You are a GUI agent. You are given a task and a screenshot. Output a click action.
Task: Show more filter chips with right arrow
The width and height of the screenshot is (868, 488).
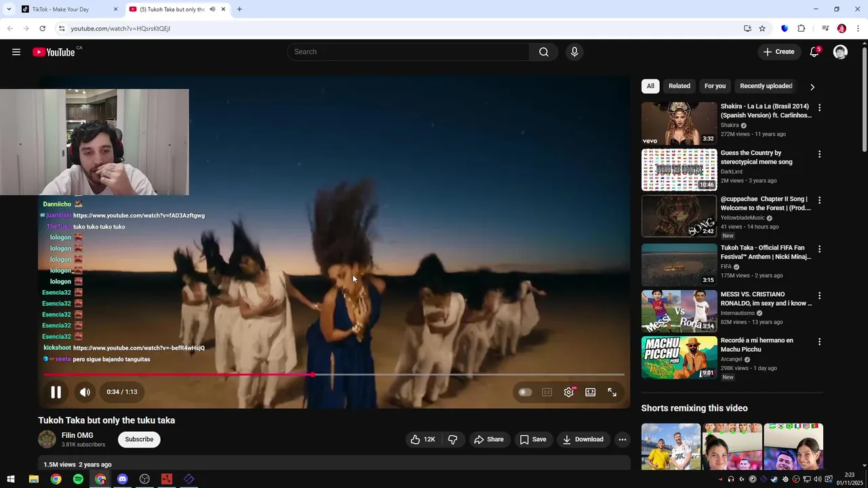pos(812,87)
